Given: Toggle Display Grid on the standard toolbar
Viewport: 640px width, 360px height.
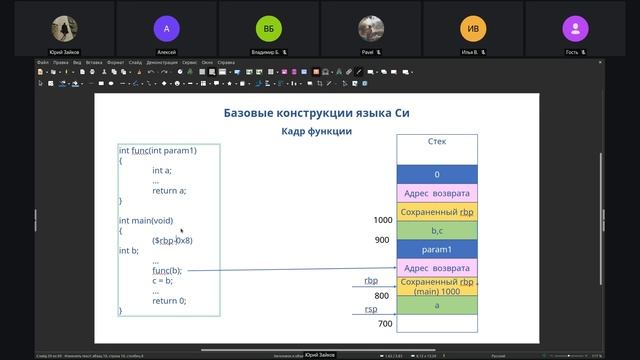Looking at the screenshot, I should point(202,72).
